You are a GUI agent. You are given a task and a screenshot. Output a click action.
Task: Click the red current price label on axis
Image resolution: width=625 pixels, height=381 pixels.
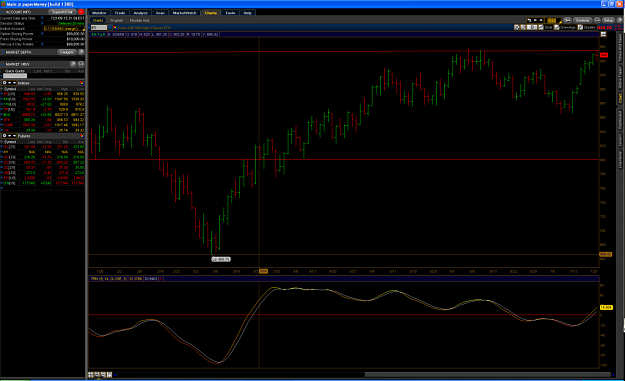603,55
